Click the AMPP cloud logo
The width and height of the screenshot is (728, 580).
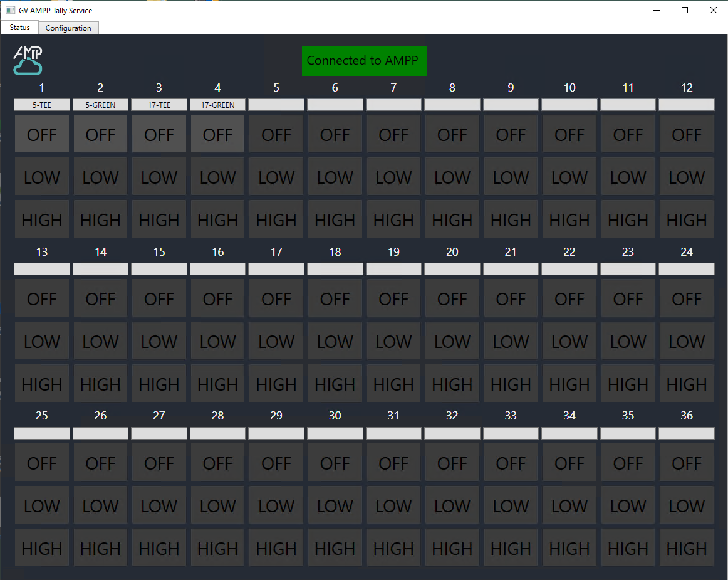pyautogui.click(x=28, y=60)
